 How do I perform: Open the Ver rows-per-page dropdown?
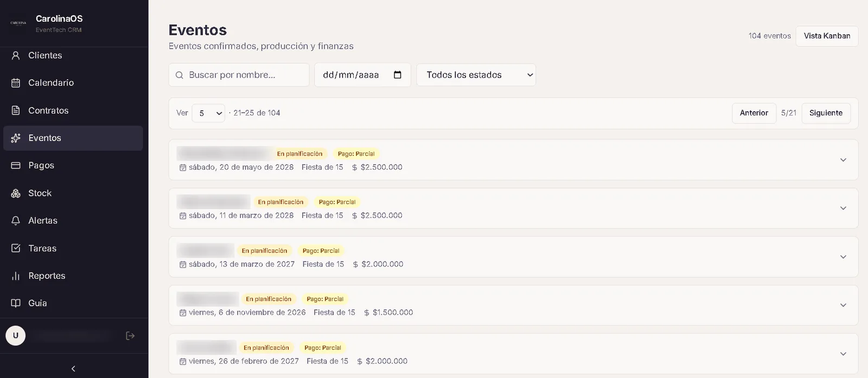point(208,113)
